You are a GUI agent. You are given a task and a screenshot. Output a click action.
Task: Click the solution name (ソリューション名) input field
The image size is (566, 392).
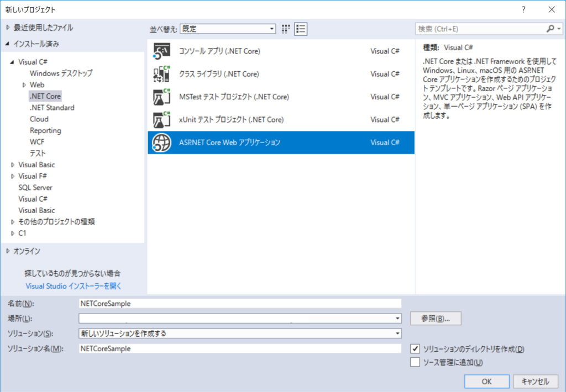point(240,349)
